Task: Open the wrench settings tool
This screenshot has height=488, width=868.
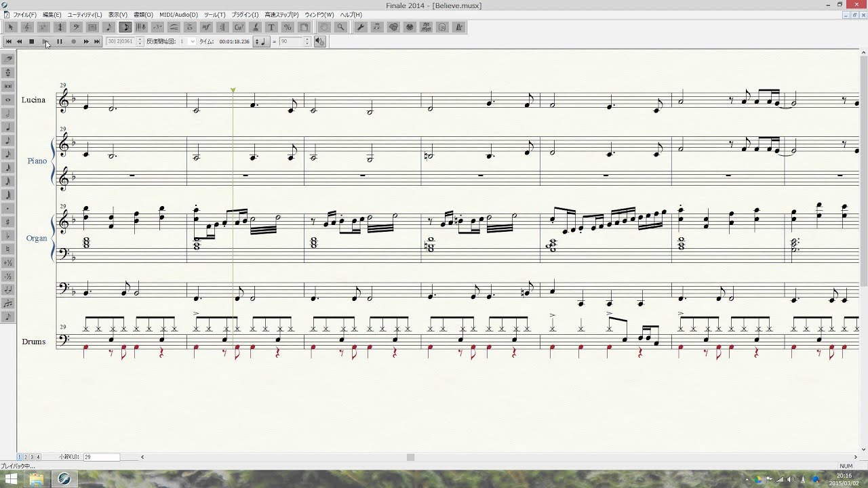Action: point(361,27)
